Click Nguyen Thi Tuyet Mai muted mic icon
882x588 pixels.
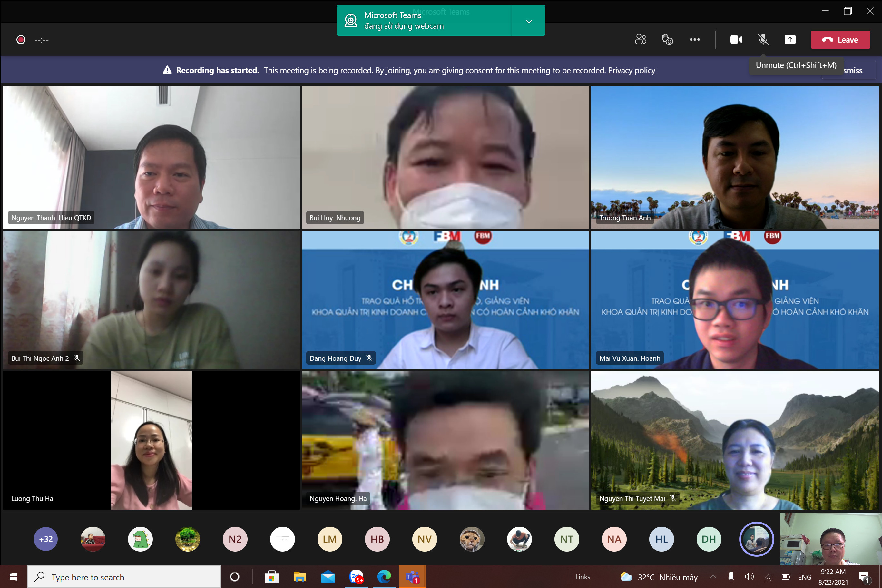click(x=673, y=498)
